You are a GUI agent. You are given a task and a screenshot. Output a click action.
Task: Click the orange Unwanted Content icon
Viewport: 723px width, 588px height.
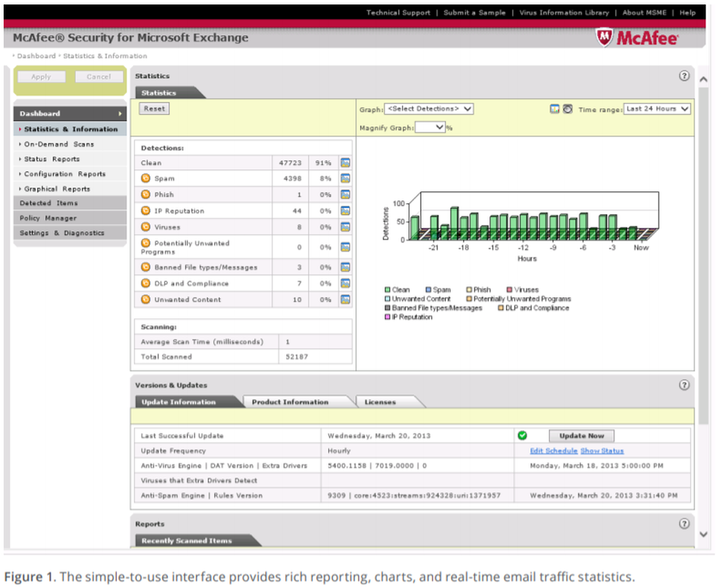[146, 299]
